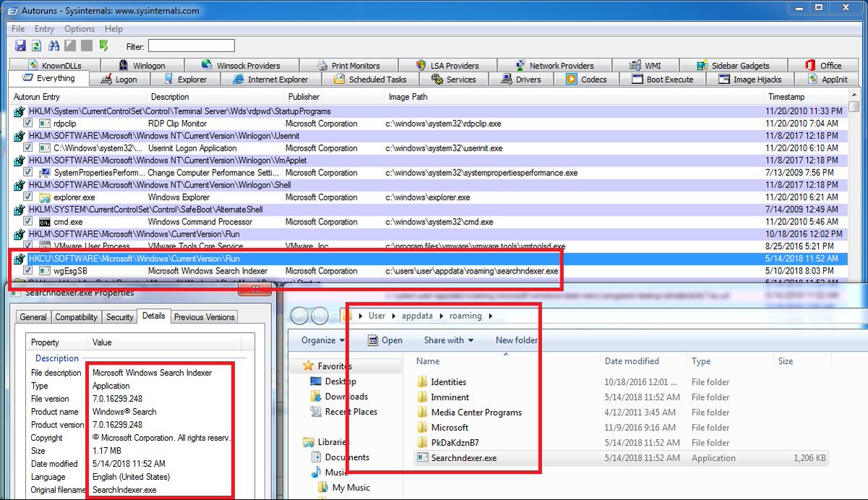Click the wgEsgSB entry icon

click(45, 271)
